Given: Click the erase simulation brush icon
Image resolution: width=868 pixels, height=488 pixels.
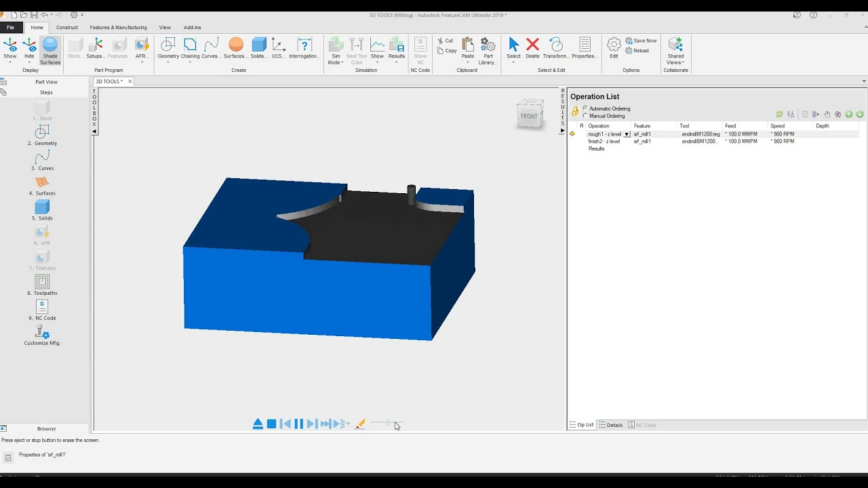Looking at the screenshot, I should (x=360, y=424).
